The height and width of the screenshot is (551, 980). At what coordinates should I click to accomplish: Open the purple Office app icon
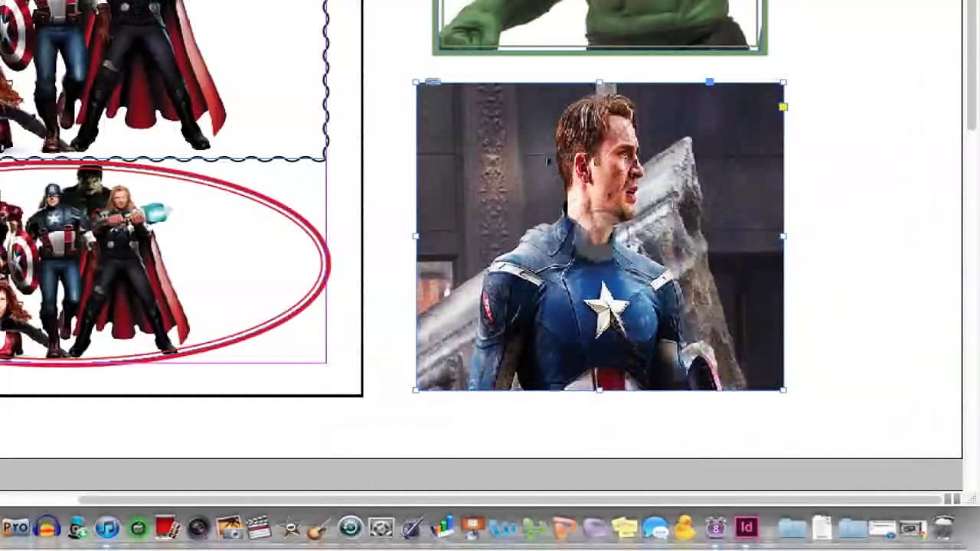click(x=595, y=528)
